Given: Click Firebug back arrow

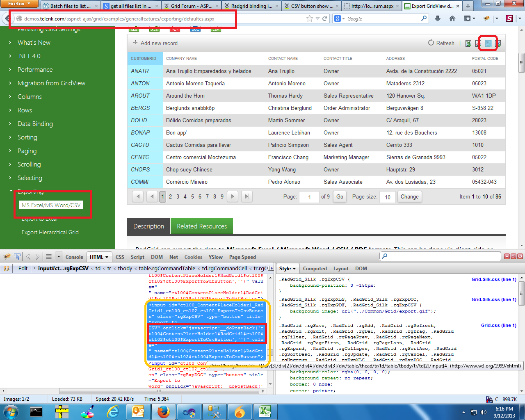Looking at the screenshot, I should pyautogui.click(x=28, y=257).
